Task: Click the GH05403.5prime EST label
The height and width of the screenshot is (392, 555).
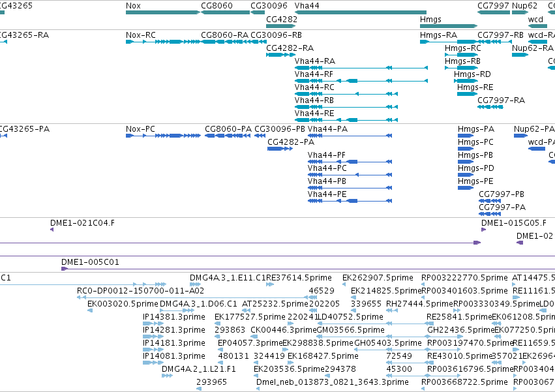Action: tap(388, 344)
